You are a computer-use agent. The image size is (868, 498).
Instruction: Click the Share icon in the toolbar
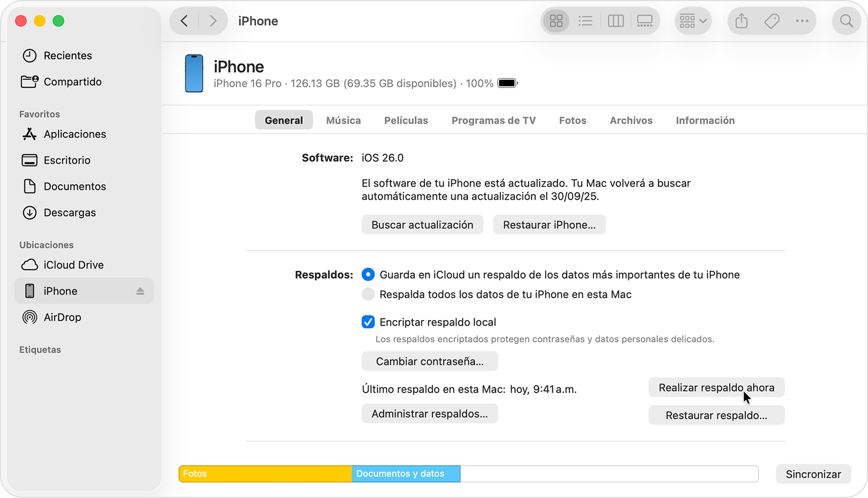[741, 21]
